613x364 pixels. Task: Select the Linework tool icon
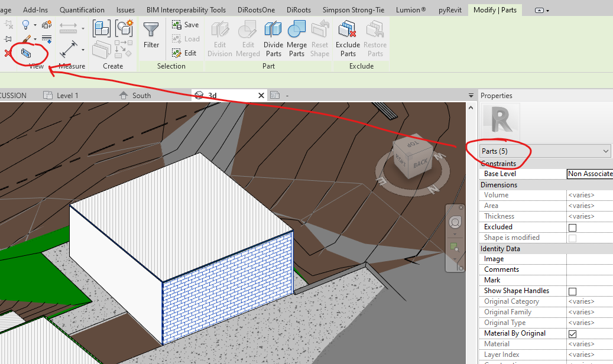click(x=47, y=39)
